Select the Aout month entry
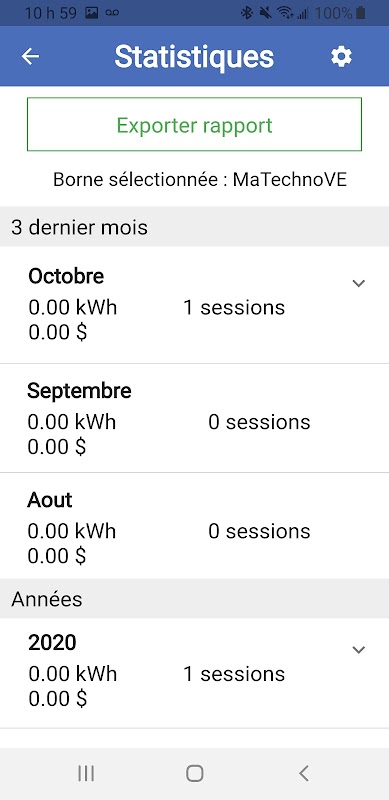The height and width of the screenshot is (800, 389). click(194, 526)
